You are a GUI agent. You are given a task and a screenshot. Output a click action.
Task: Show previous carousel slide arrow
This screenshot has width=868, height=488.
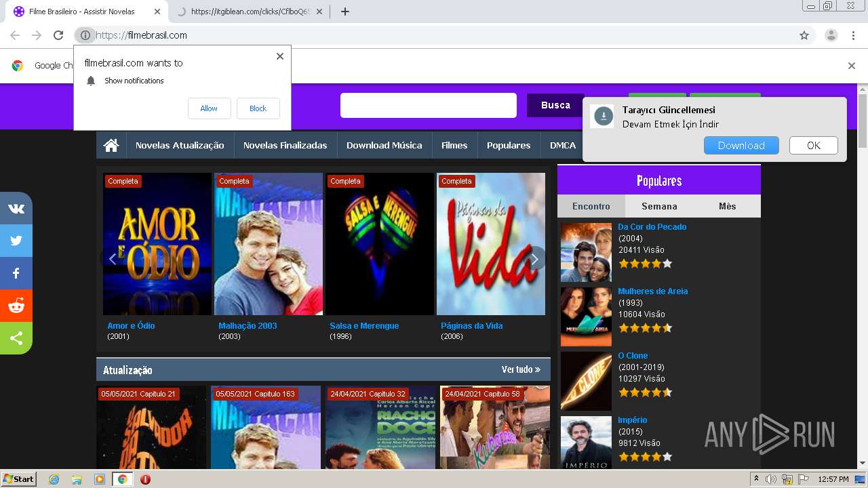(x=113, y=259)
